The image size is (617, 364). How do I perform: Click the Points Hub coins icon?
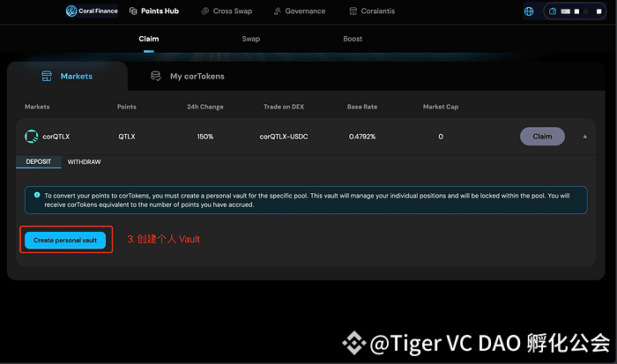tap(133, 11)
